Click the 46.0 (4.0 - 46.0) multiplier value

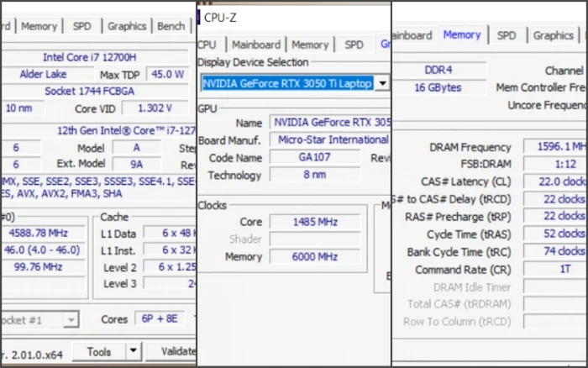tap(42, 250)
